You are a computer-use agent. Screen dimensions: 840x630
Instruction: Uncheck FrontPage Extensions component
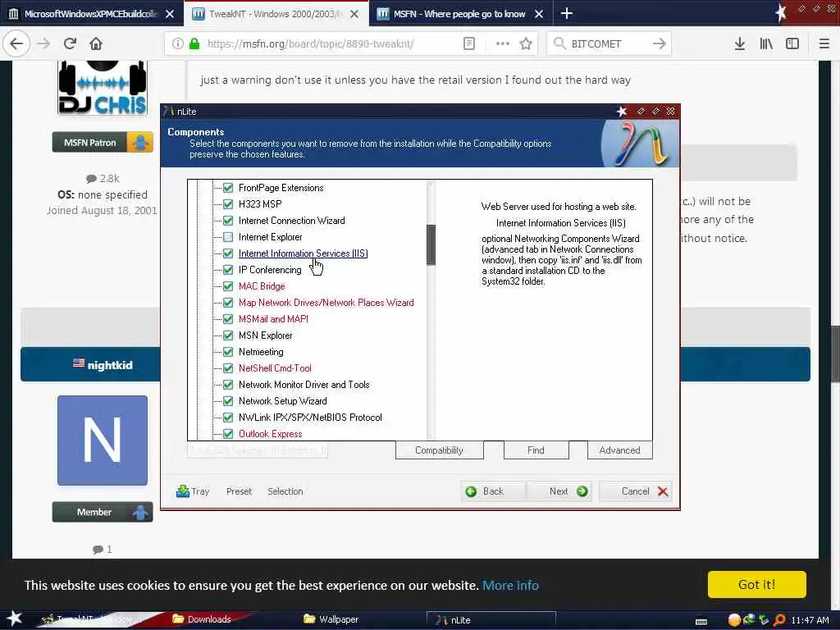pos(228,188)
